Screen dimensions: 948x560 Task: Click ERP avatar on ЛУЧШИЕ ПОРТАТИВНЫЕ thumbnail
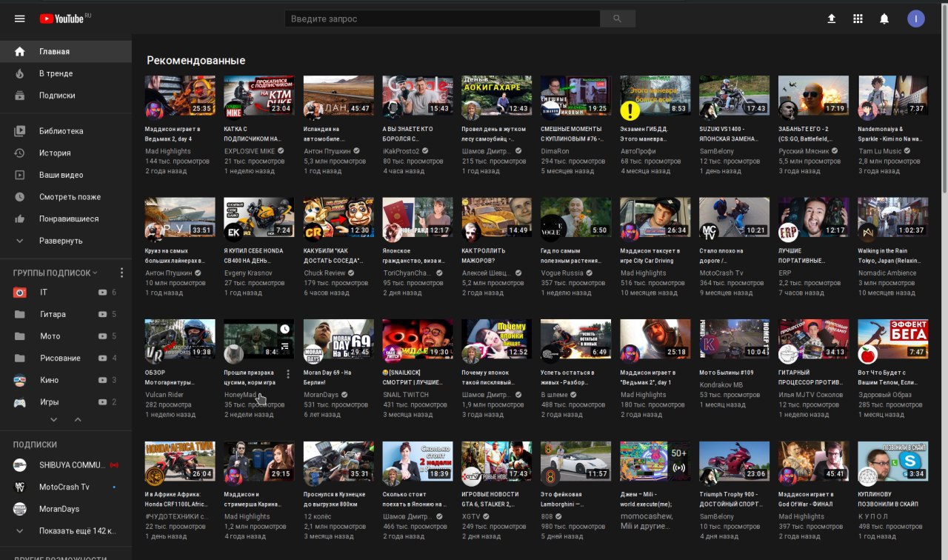pyautogui.click(x=789, y=232)
